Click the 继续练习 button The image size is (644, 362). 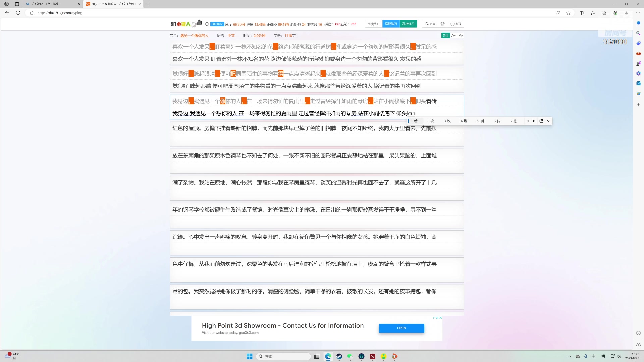tap(373, 24)
